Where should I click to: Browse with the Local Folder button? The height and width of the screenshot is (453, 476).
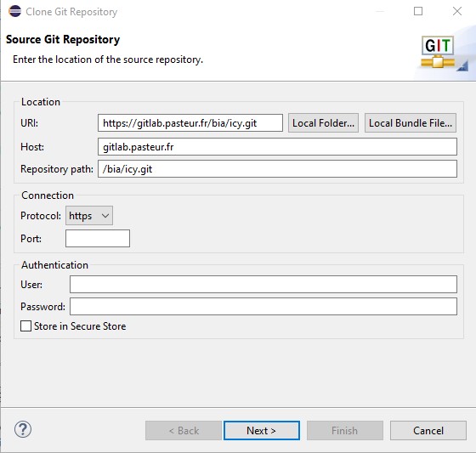(323, 123)
